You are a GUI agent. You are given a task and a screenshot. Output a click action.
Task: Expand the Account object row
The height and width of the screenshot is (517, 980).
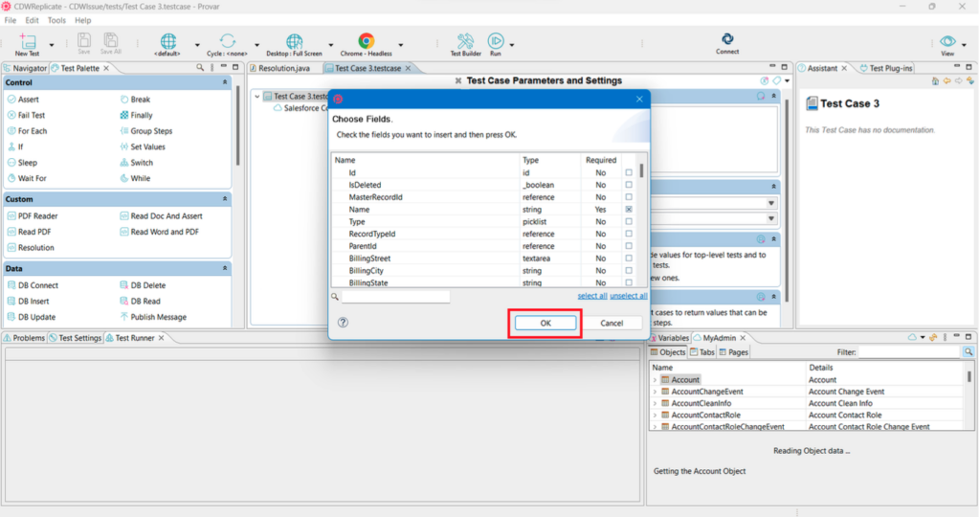tap(655, 380)
